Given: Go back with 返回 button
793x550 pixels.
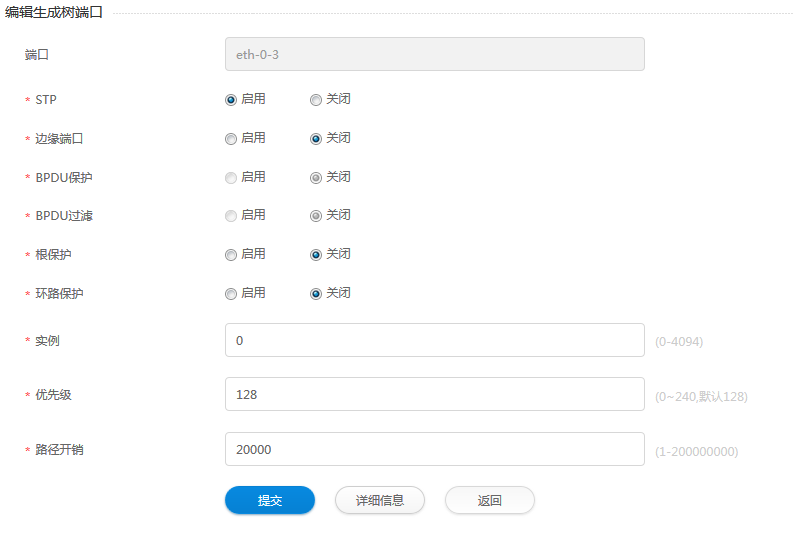Looking at the screenshot, I should tap(490, 500).
